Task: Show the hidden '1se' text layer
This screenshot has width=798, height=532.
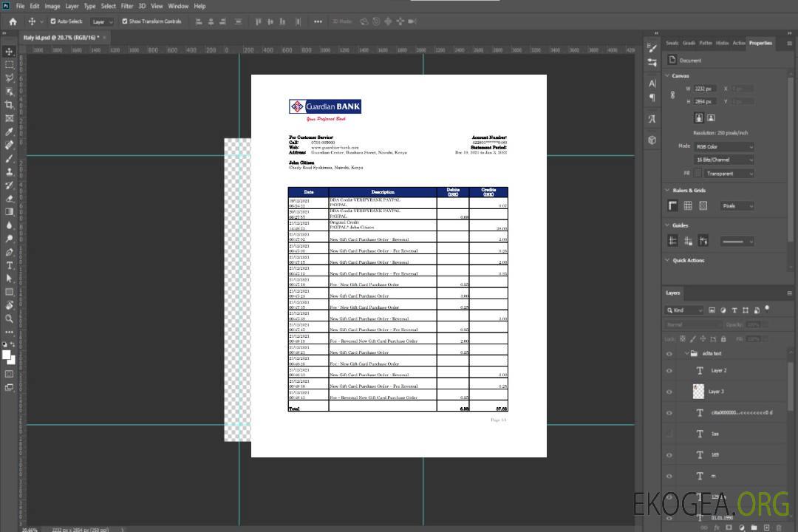Action: pos(669,434)
